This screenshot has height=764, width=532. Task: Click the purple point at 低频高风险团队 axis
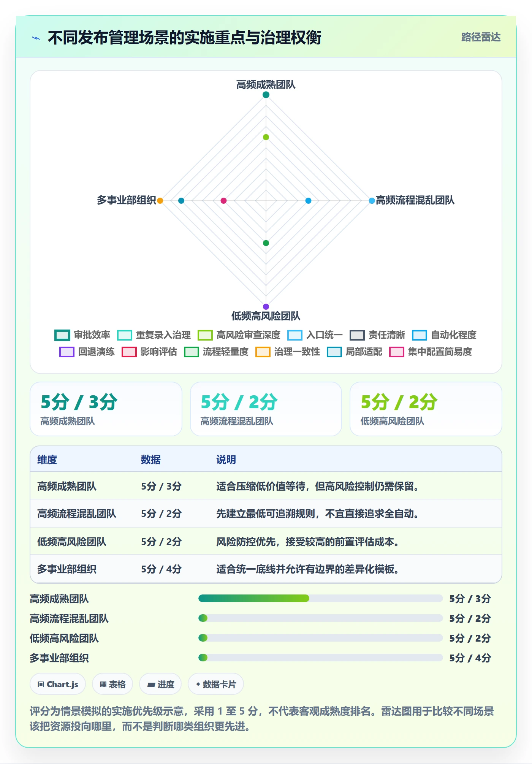coord(266,307)
